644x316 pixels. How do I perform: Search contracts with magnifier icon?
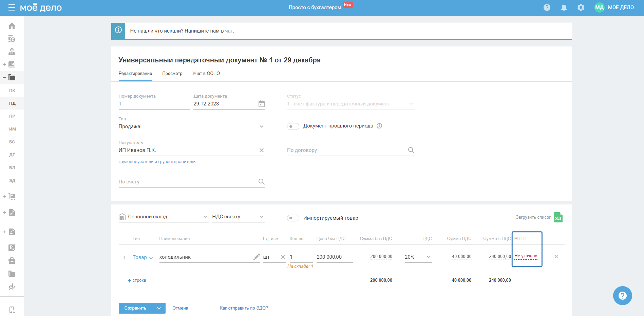click(411, 150)
